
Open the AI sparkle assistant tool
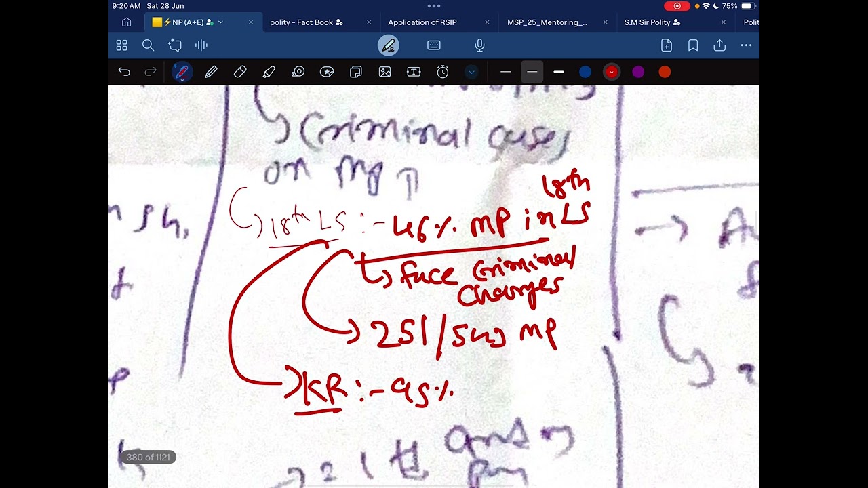point(175,45)
